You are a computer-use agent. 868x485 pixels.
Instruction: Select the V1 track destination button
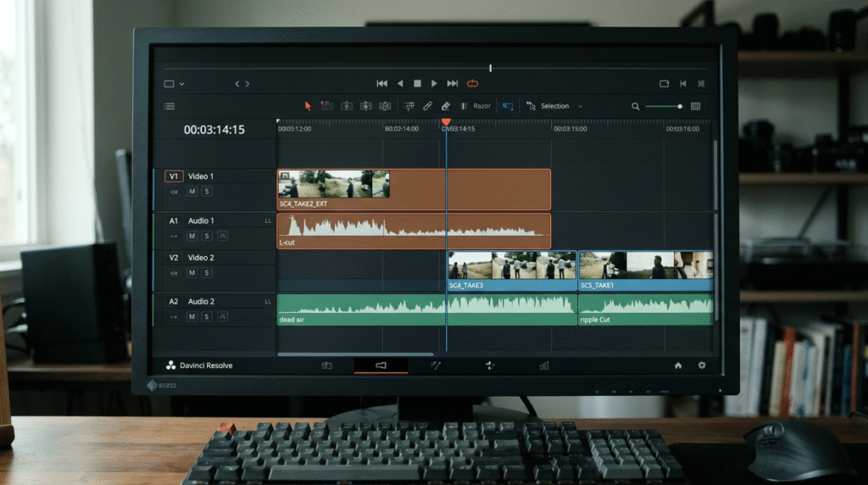click(174, 176)
